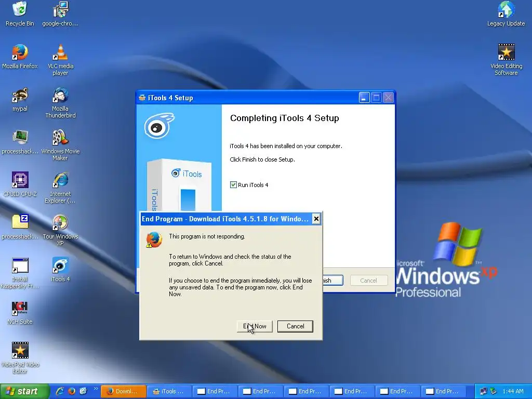Select the iTools 4 desktop shortcut
532x399 pixels.
click(60, 270)
